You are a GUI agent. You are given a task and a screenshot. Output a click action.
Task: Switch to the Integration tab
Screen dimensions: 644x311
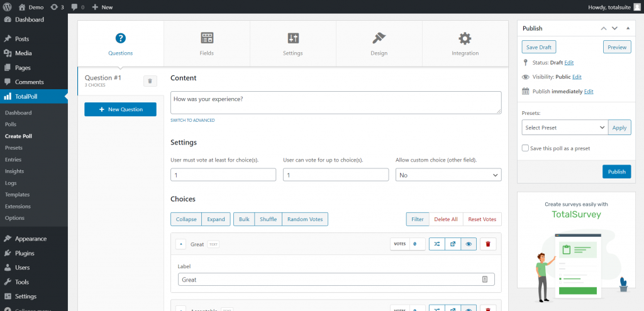pyautogui.click(x=465, y=43)
